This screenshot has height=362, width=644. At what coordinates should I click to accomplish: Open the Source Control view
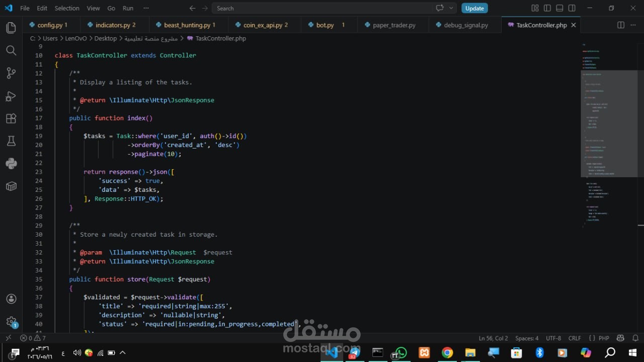click(x=11, y=73)
